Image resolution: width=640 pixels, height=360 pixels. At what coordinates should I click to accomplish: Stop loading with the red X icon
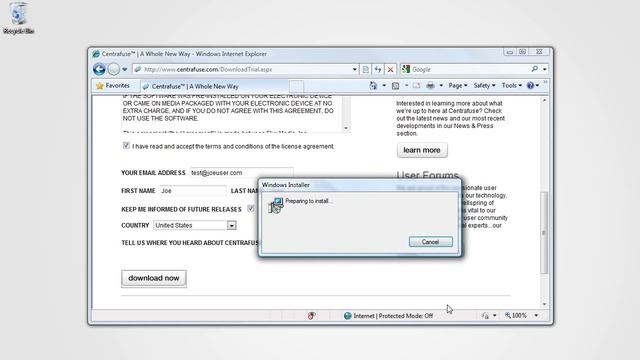[391, 69]
